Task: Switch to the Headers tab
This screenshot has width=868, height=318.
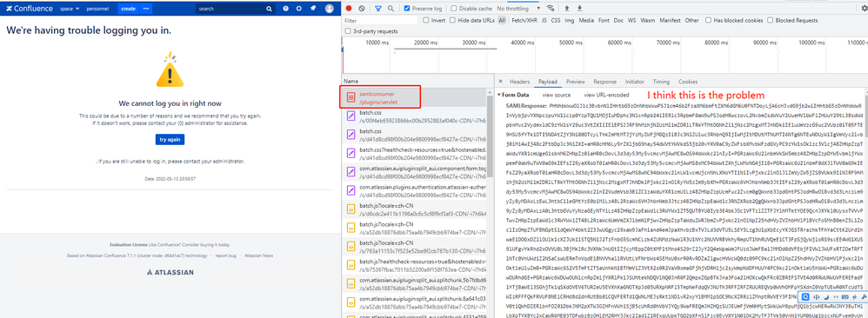Action: pyautogui.click(x=520, y=82)
